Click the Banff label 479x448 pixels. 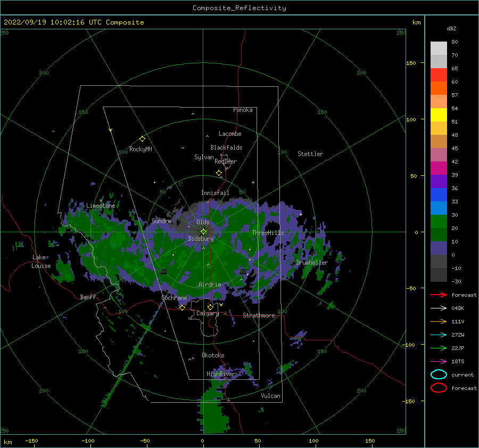pyautogui.click(x=88, y=297)
